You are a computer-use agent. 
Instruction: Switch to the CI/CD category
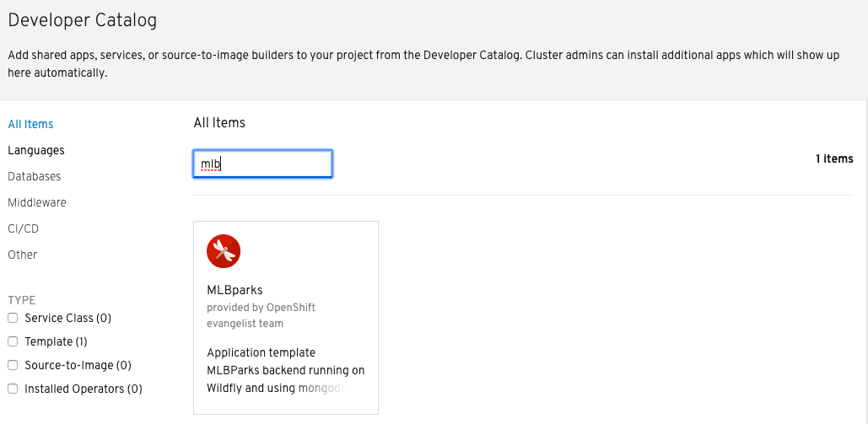pos(24,228)
